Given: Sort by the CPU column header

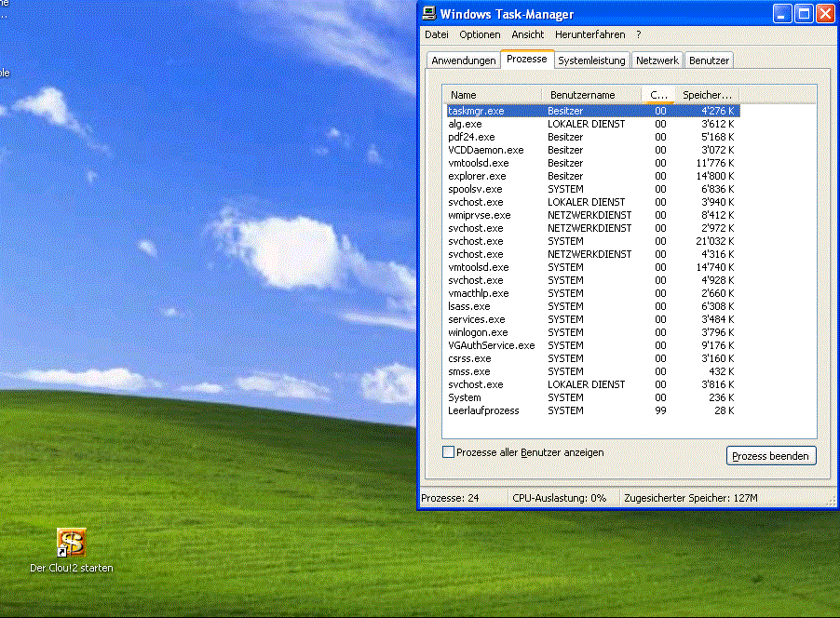Looking at the screenshot, I should 658,95.
